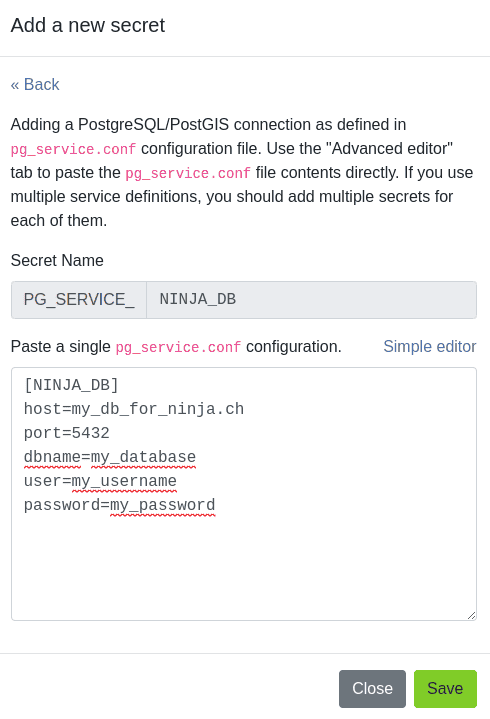Click the 'Secret Name' field label
Image resolution: width=490 pixels, height=719 pixels.
tap(57, 260)
